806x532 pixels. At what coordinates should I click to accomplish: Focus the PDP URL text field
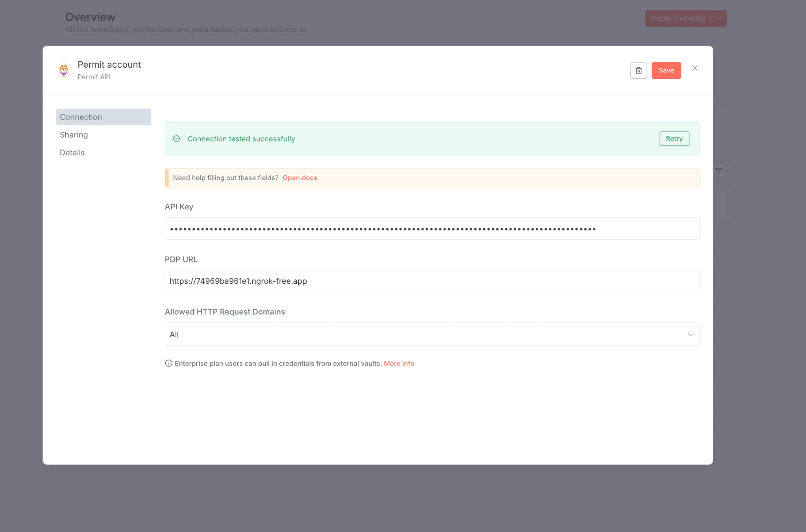[431, 281]
